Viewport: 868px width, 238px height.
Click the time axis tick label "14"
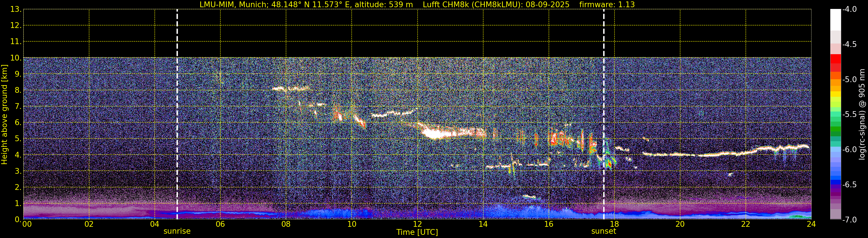[x=483, y=224]
